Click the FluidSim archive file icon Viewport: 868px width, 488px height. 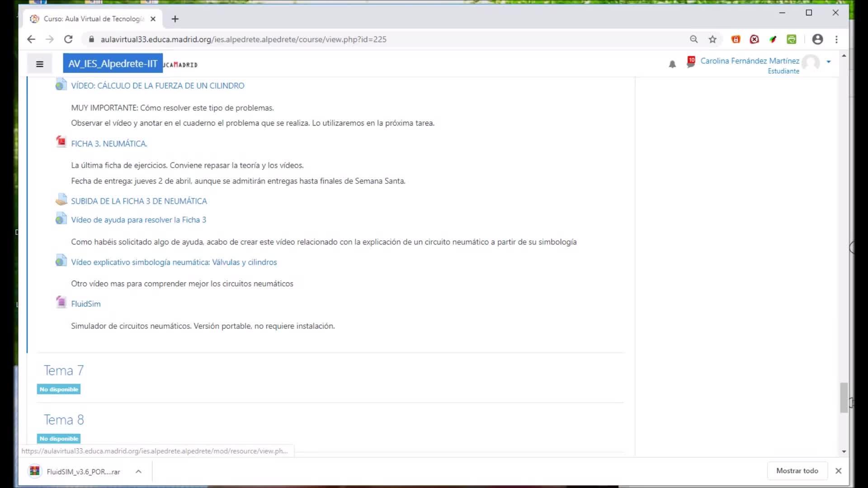coord(61,302)
